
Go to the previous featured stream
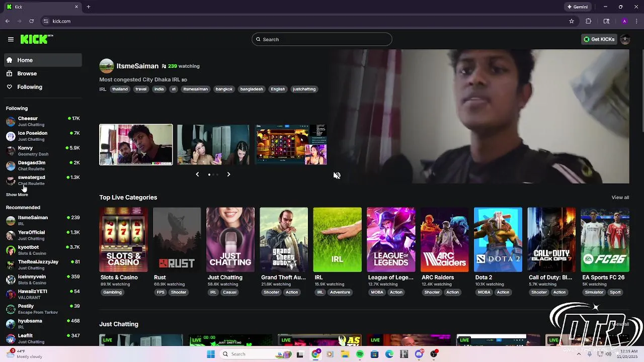pos(197,174)
